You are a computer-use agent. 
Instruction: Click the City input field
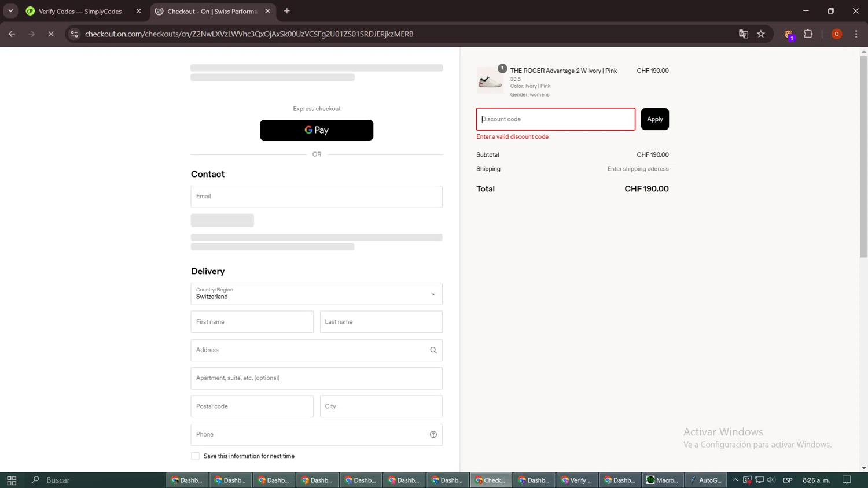[381, 406]
